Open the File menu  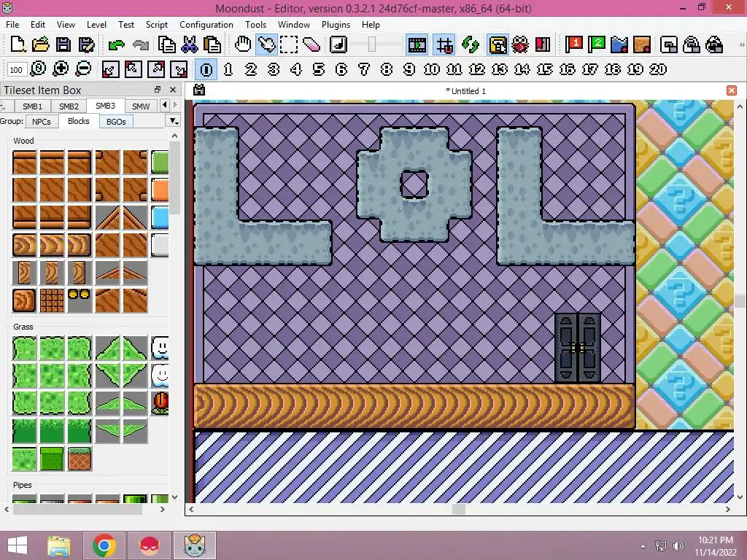click(x=12, y=24)
